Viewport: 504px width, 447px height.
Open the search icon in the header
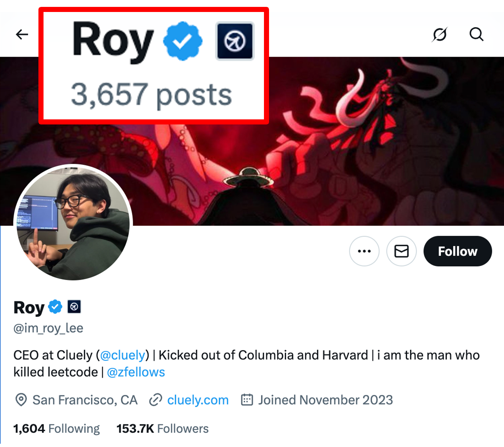(x=476, y=34)
